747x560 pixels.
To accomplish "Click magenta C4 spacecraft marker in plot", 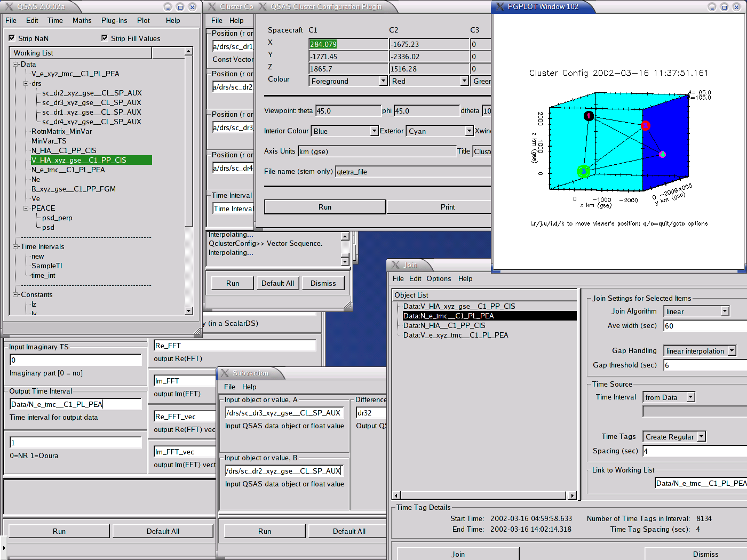I will click(662, 154).
